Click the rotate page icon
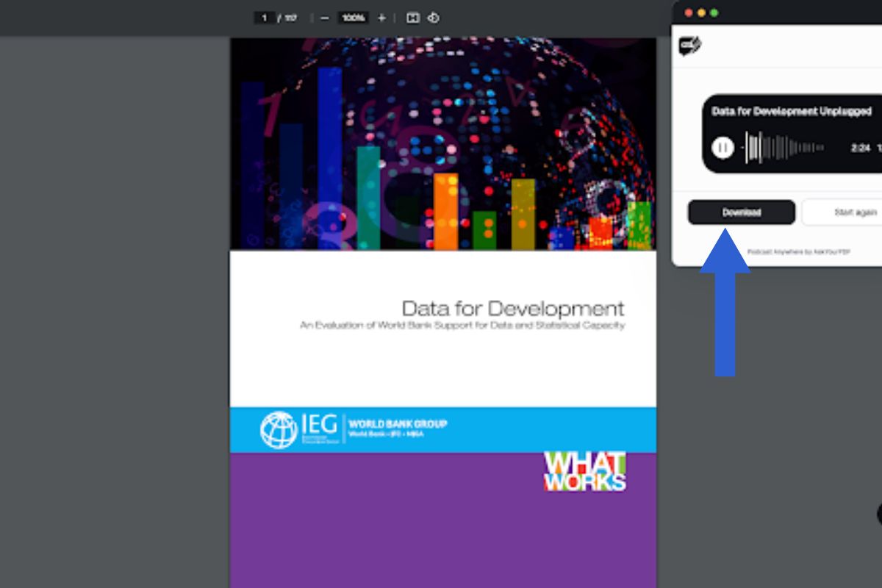Image resolution: width=882 pixels, height=588 pixels. point(434,18)
